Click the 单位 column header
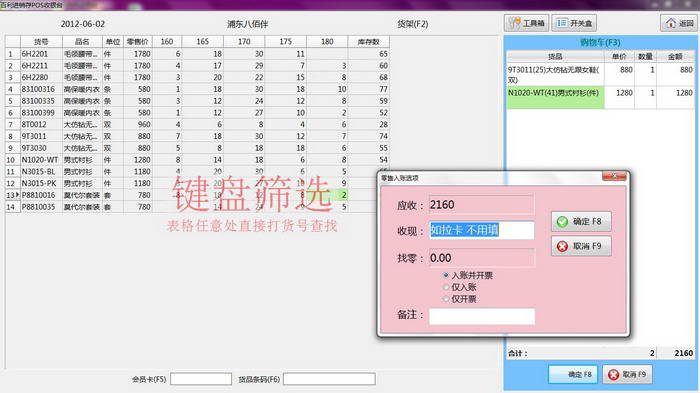 [x=113, y=42]
